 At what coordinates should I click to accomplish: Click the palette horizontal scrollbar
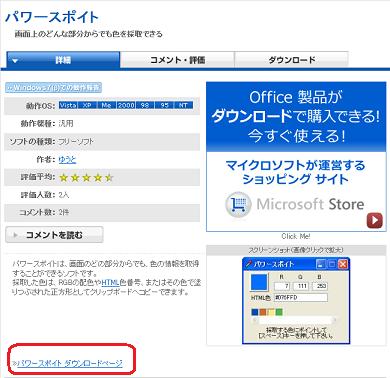[295, 320]
